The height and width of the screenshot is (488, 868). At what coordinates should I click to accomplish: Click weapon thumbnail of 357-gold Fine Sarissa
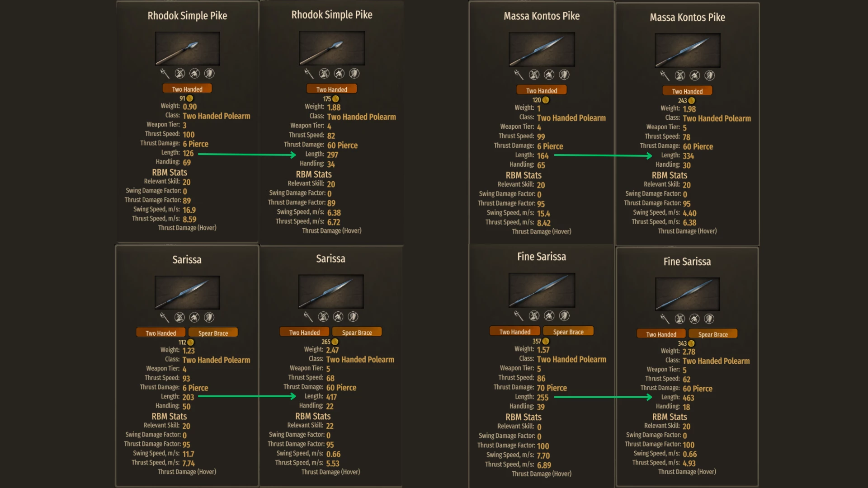[x=542, y=291]
